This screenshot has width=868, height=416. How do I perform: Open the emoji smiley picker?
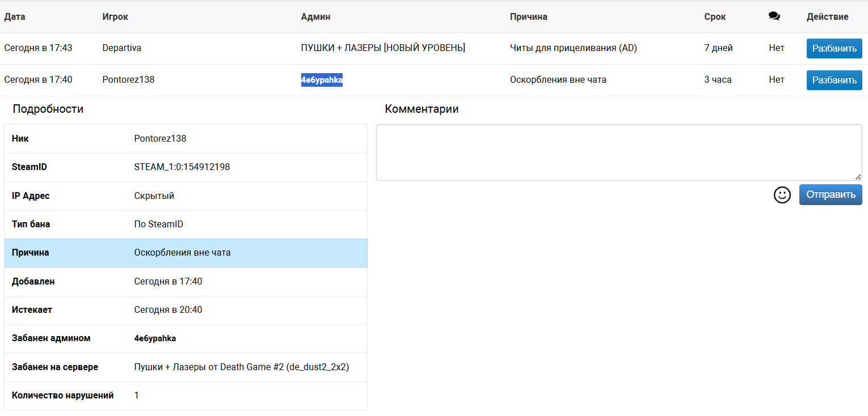pos(782,195)
